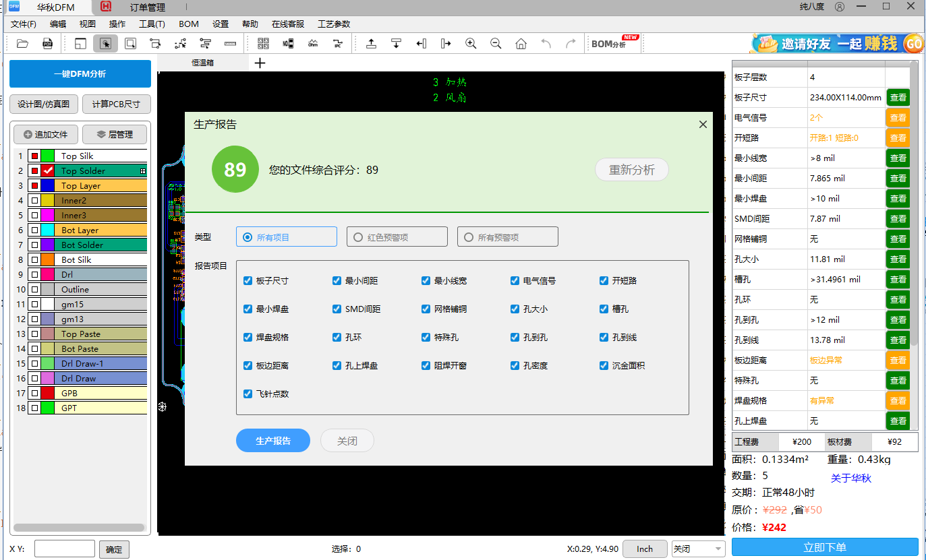
Task: Open the Ohm impedance calculator icon
Action: 313,44
